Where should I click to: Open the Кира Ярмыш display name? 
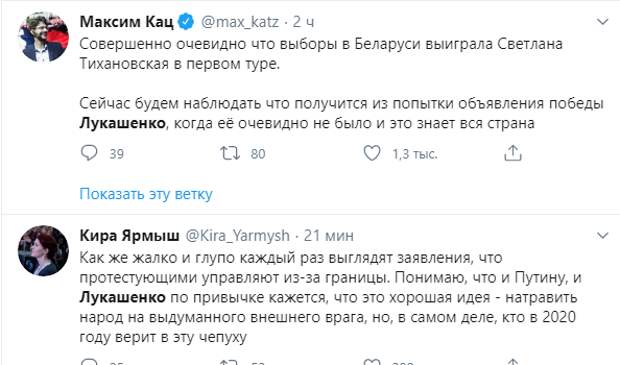[129, 236]
